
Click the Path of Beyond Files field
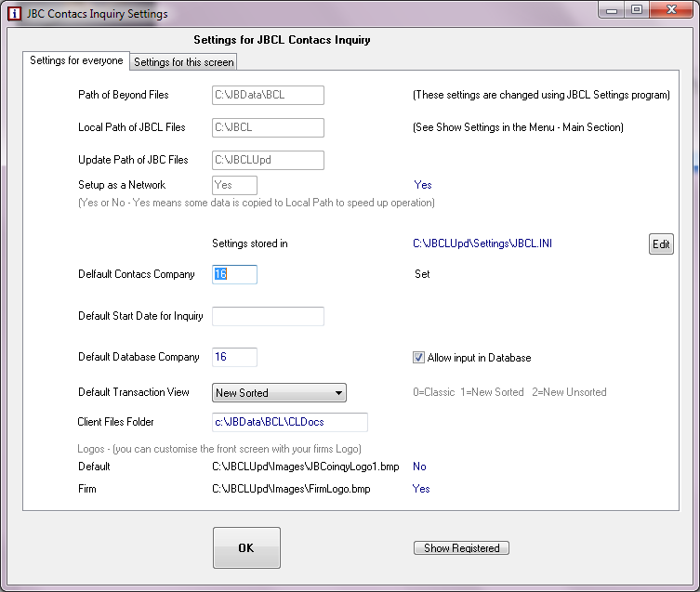pos(268,96)
